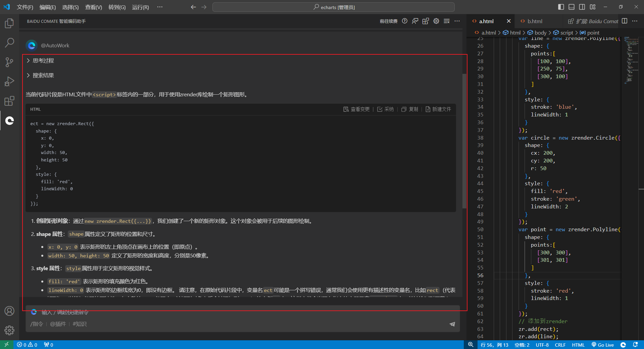Open the 转到(G) menu
Screen dimensions: 644x349
click(117, 7)
